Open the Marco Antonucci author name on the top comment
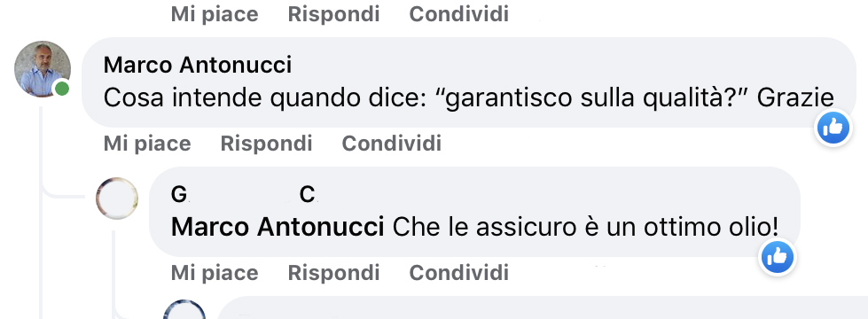 pyautogui.click(x=198, y=66)
